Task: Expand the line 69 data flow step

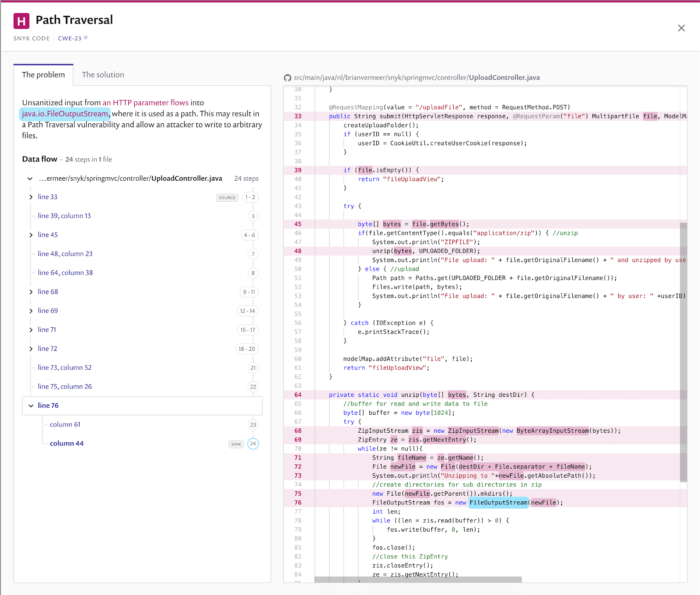Action: coord(31,311)
